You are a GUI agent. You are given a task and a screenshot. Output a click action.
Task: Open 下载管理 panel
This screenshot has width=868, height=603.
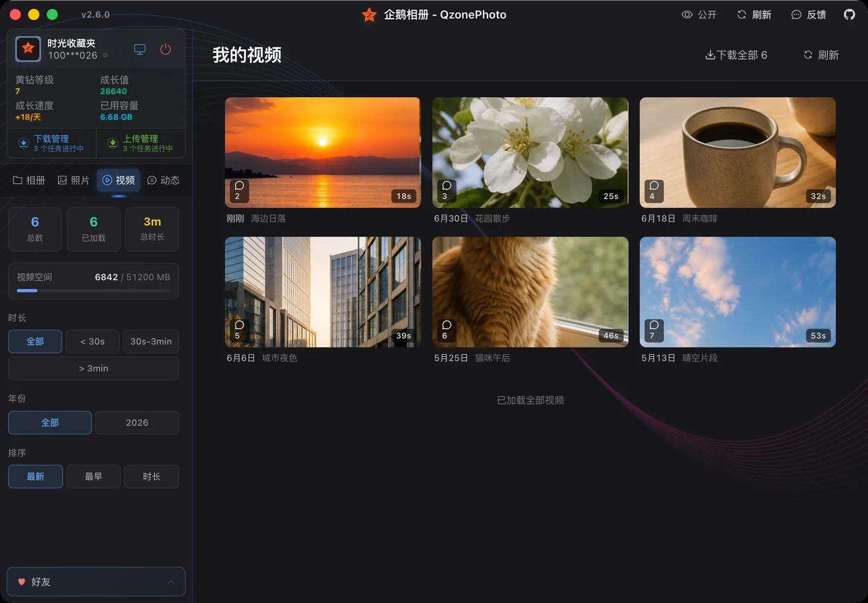(x=51, y=143)
